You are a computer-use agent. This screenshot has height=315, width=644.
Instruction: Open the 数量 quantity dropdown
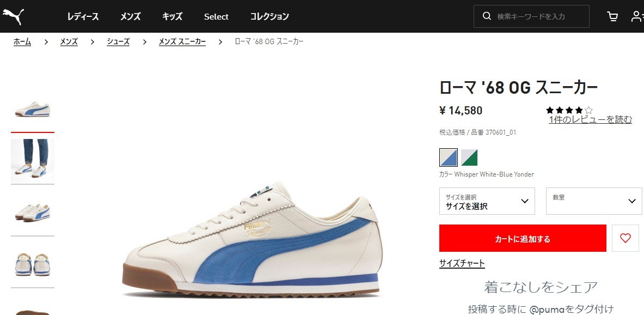(593, 201)
